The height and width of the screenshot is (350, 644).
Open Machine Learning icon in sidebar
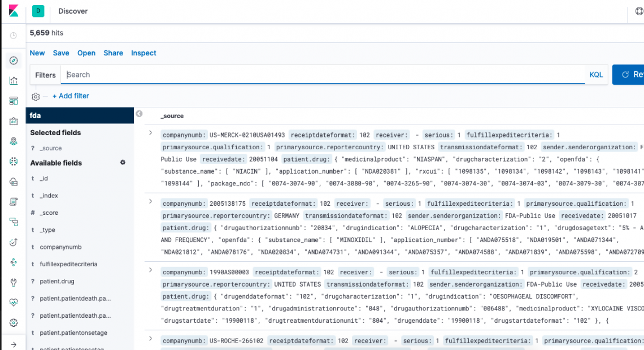click(14, 161)
